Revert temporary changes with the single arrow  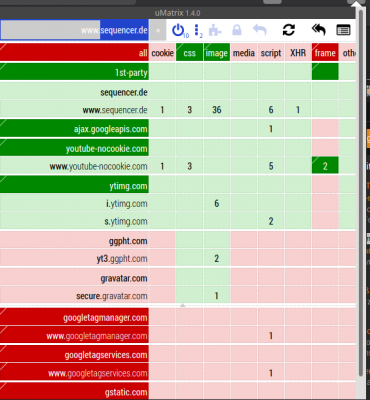point(260,30)
